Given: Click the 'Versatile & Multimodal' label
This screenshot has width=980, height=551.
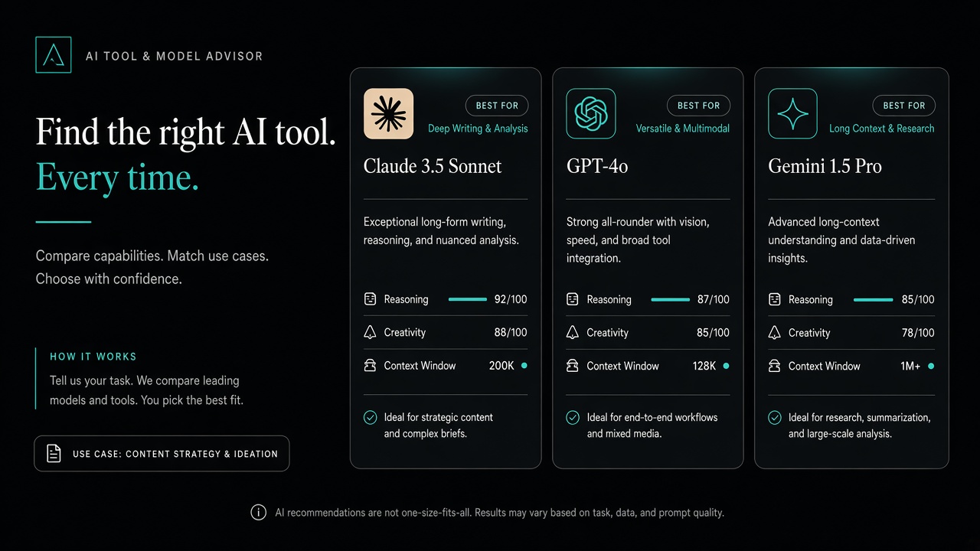Looking at the screenshot, I should point(683,129).
